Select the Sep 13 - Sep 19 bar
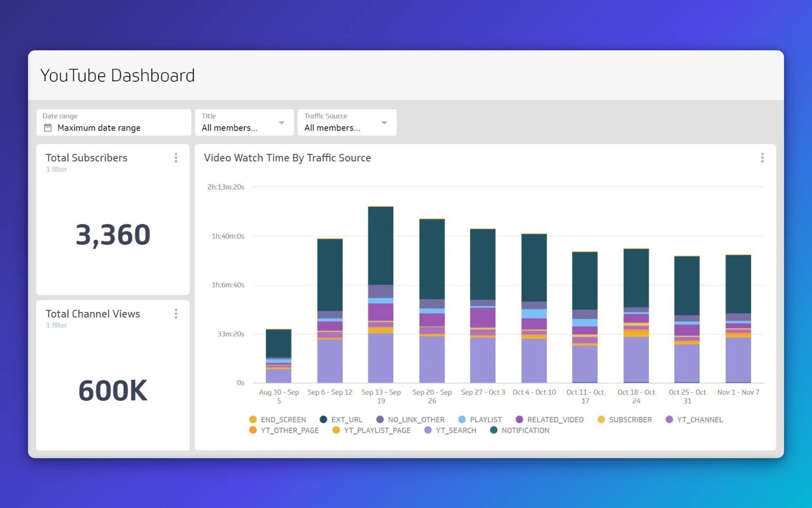 pyautogui.click(x=381, y=295)
